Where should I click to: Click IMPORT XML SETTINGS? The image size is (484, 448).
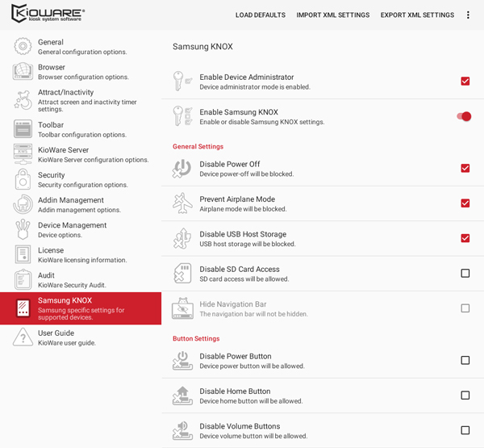pyautogui.click(x=332, y=15)
